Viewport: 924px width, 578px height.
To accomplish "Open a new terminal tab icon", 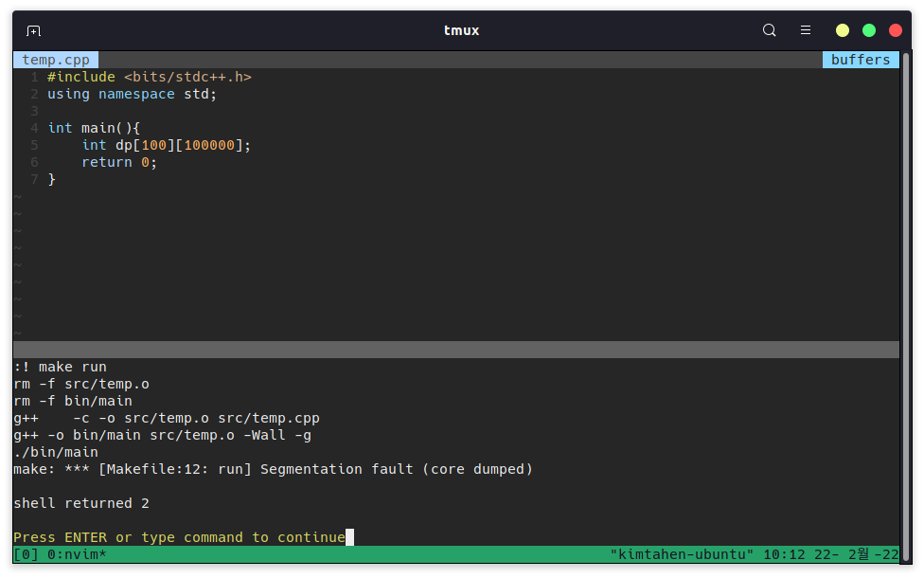I will (33, 30).
